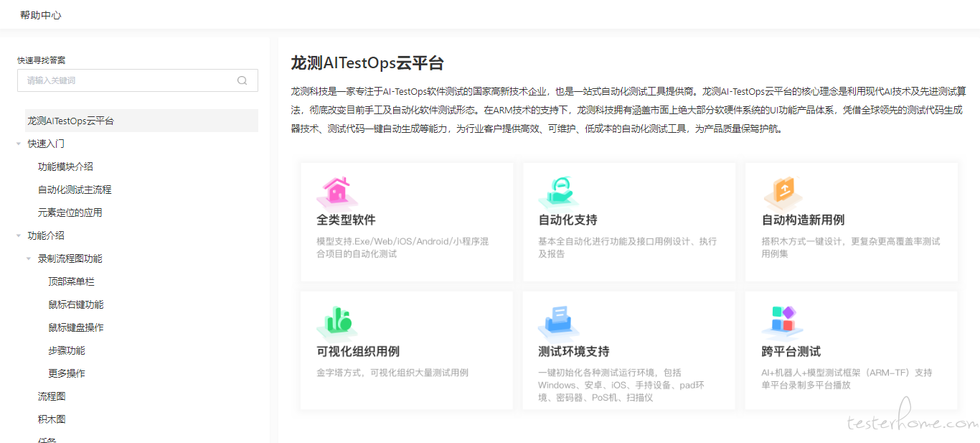
Task: Open the 流程图 sidebar entry
Action: [x=52, y=396]
